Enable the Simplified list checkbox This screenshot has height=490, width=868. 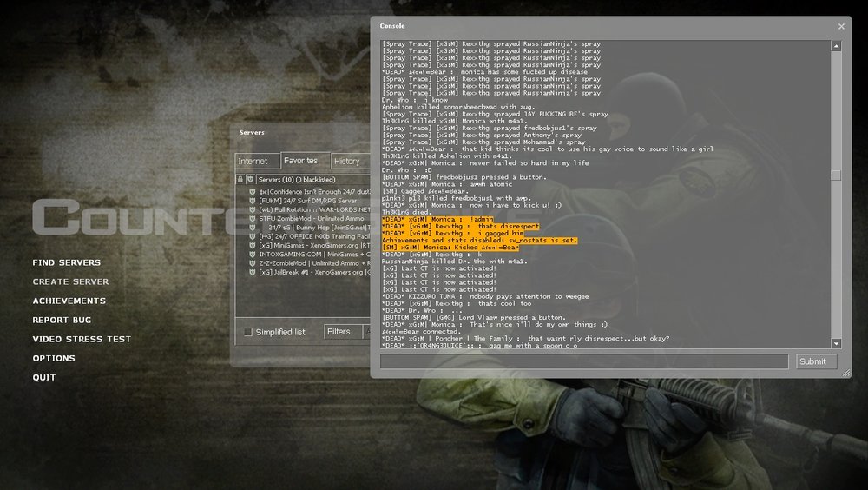pos(248,332)
